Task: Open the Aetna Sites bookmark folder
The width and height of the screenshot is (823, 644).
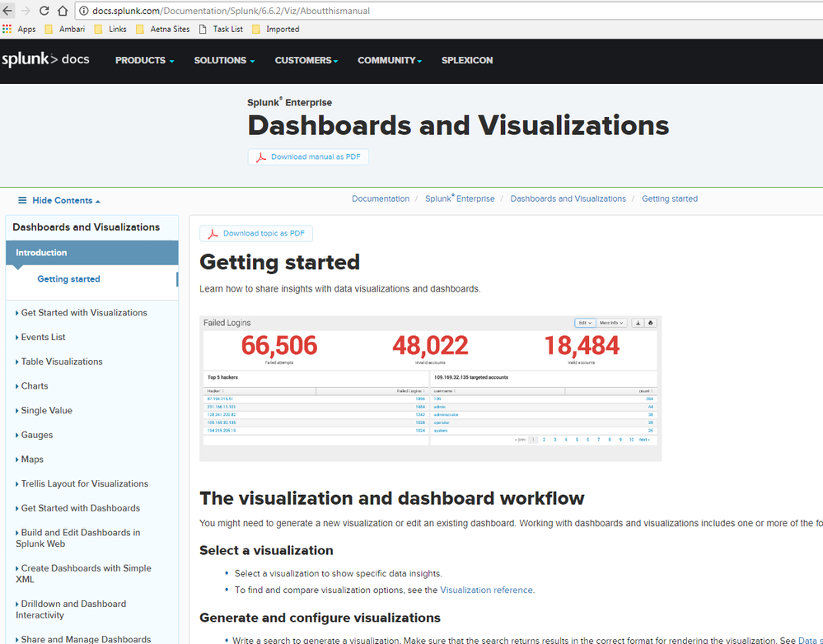Action: (x=163, y=30)
